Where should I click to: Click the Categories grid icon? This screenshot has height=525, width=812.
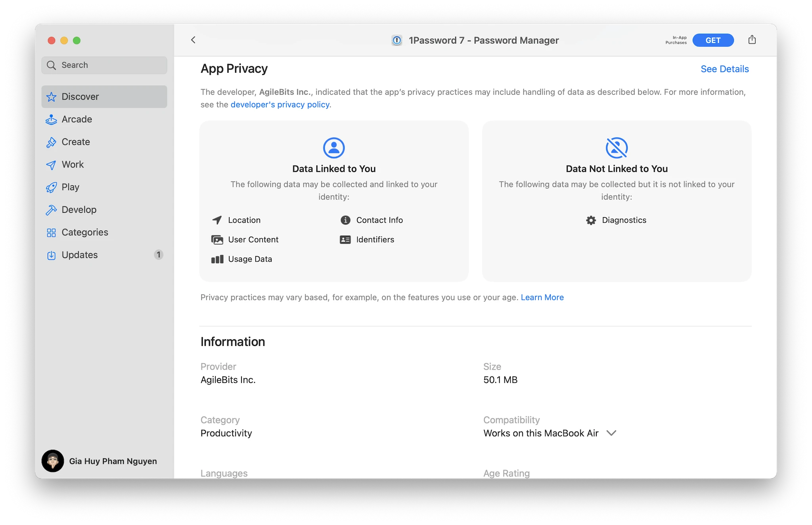pos(51,233)
